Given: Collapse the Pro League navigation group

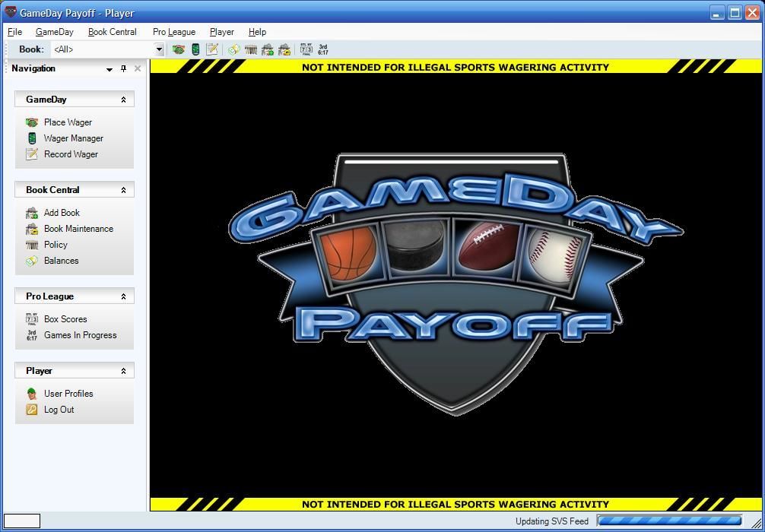Looking at the screenshot, I should click(123, 296).
